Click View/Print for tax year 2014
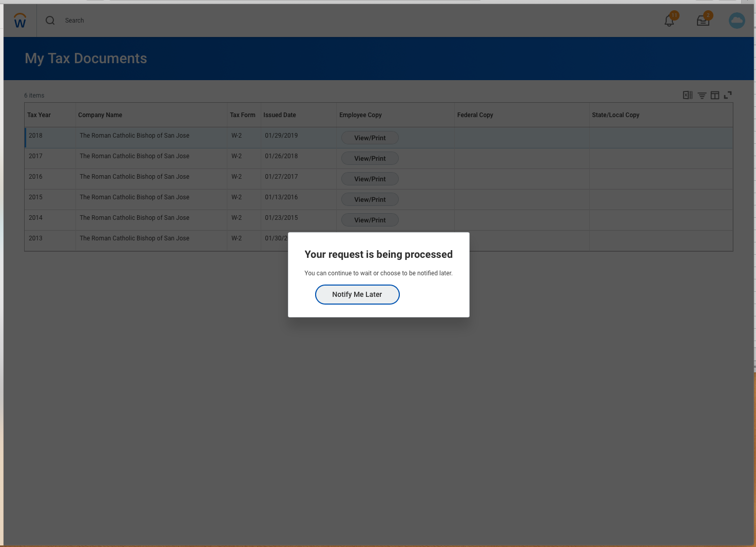 [370, 220]
